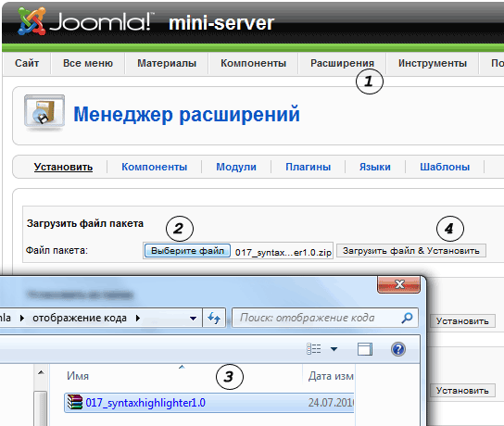Switch to Компоненты submenu tab
Image resolution: width=504 pixels, height=426 pixels.
[155, 167]
